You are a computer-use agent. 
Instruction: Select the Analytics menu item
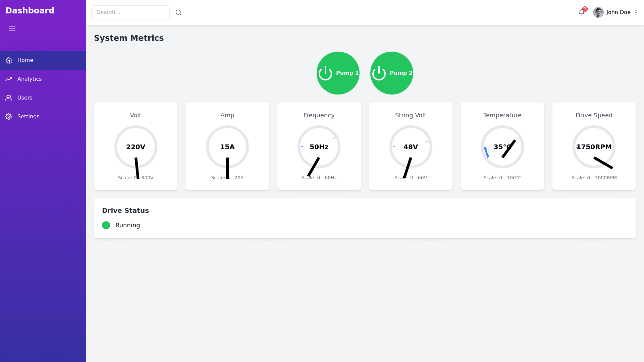coord(30,79)
